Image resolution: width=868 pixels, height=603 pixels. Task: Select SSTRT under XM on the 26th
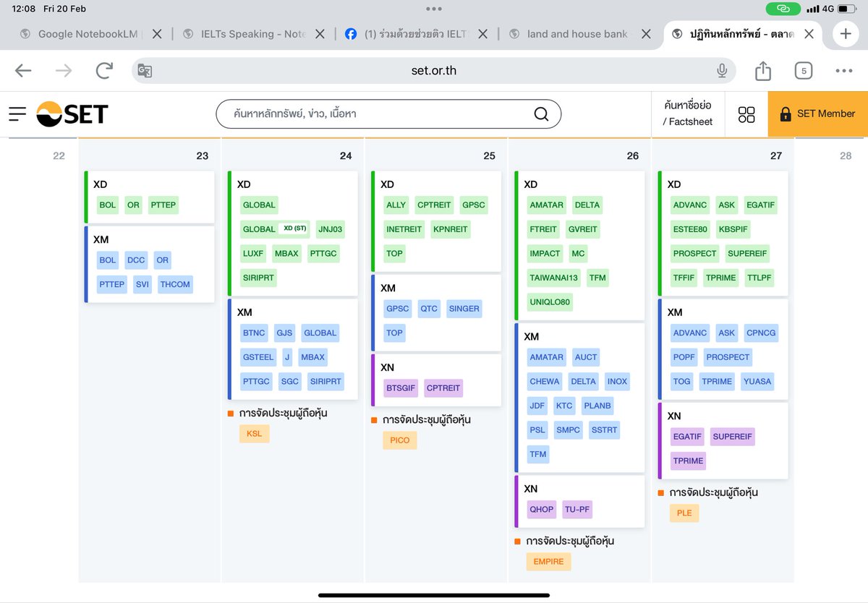pos(604,430)
